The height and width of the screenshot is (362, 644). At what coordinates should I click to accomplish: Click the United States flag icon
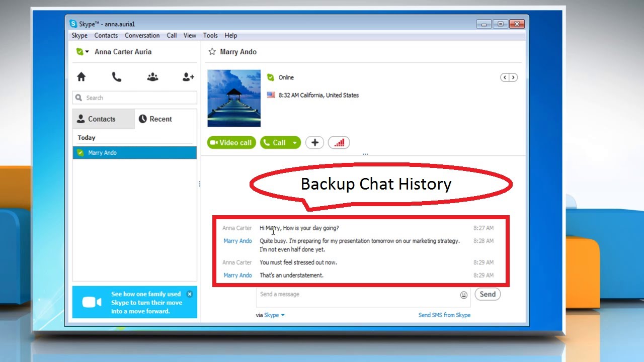pos(271,95)
